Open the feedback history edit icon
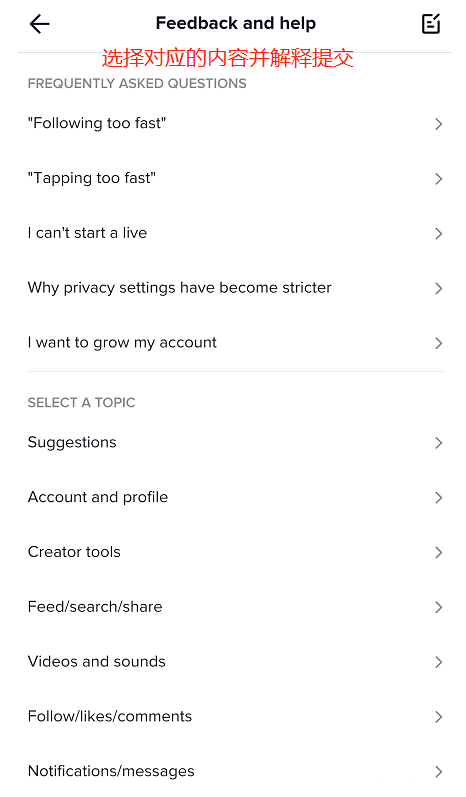The width and height of the screenshot is (466, 797). [x=431, y=24]
